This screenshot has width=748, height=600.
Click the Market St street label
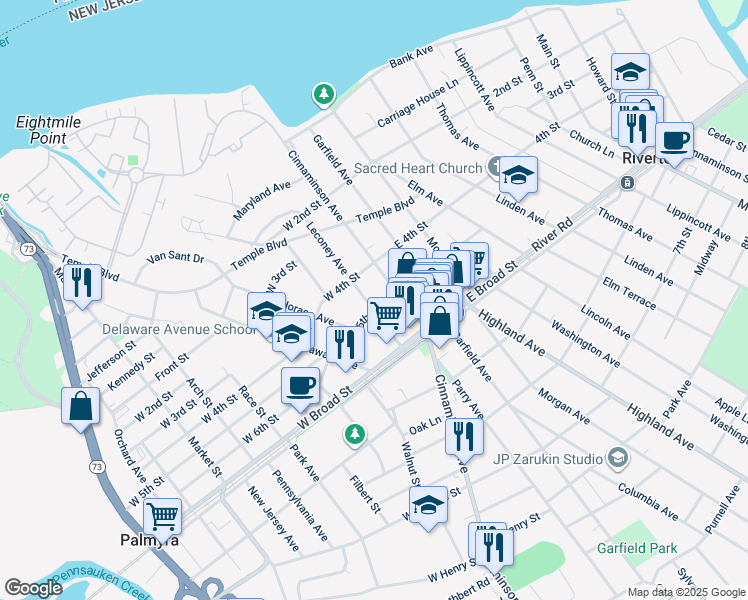(x=205, y=457)
